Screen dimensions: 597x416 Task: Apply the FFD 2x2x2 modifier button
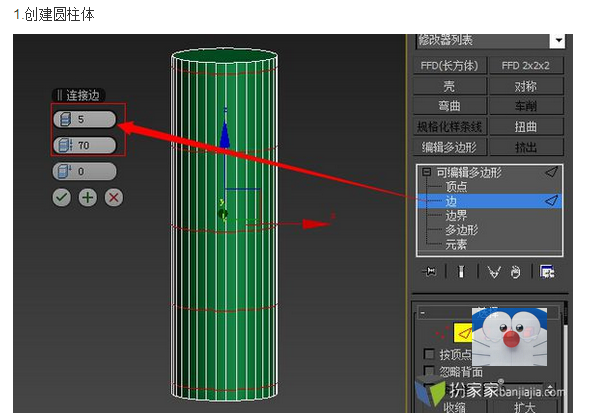tap(526, 66)
